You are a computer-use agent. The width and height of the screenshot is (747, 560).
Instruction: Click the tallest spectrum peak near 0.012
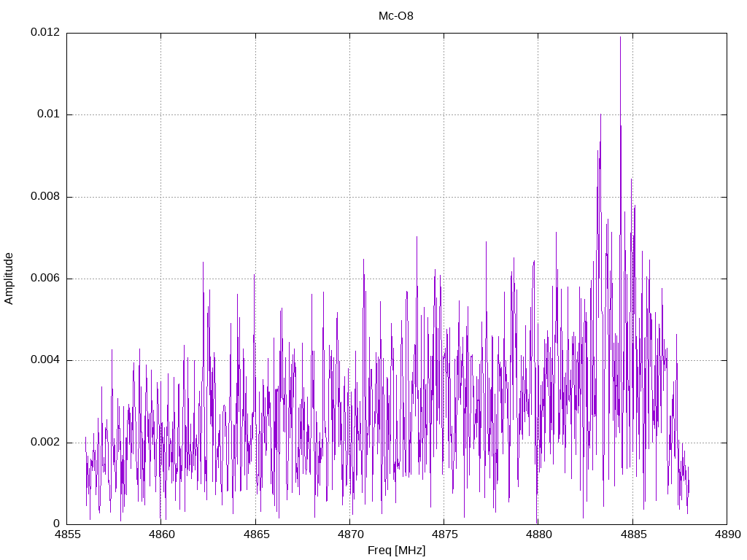tap(620, 38)
